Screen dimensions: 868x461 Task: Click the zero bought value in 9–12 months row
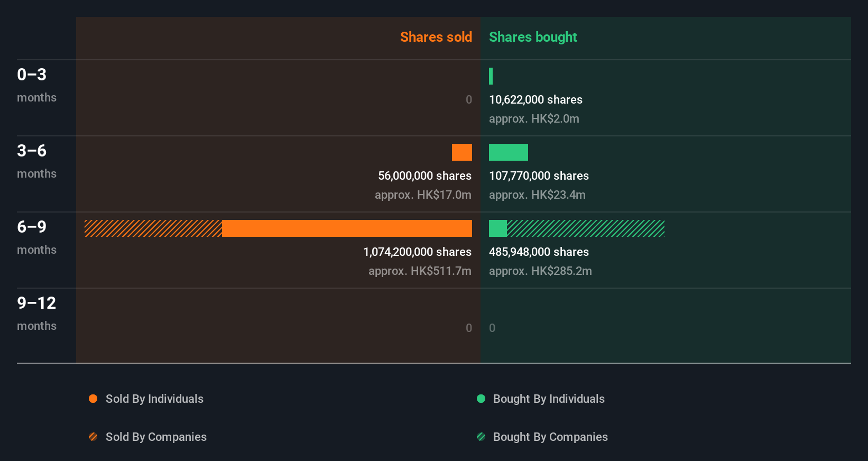tap(492, 328)
